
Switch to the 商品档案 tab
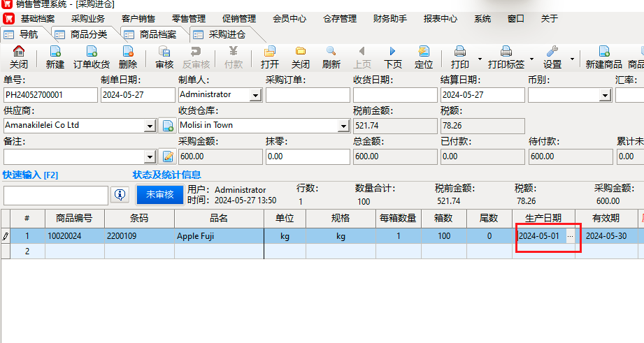click(x=155, y=34)
